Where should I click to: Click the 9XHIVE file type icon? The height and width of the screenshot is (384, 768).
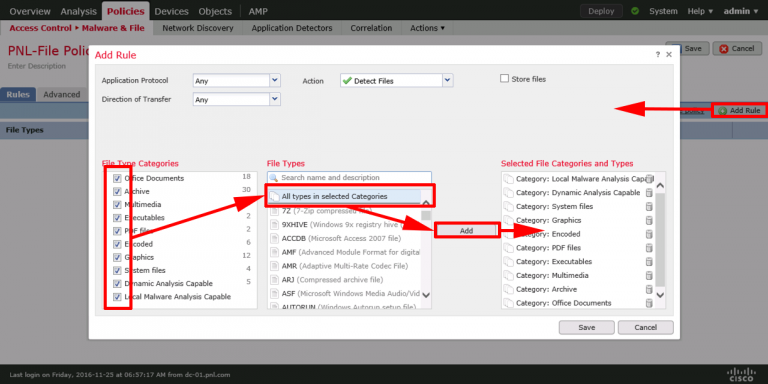click(x=275, y=225)
